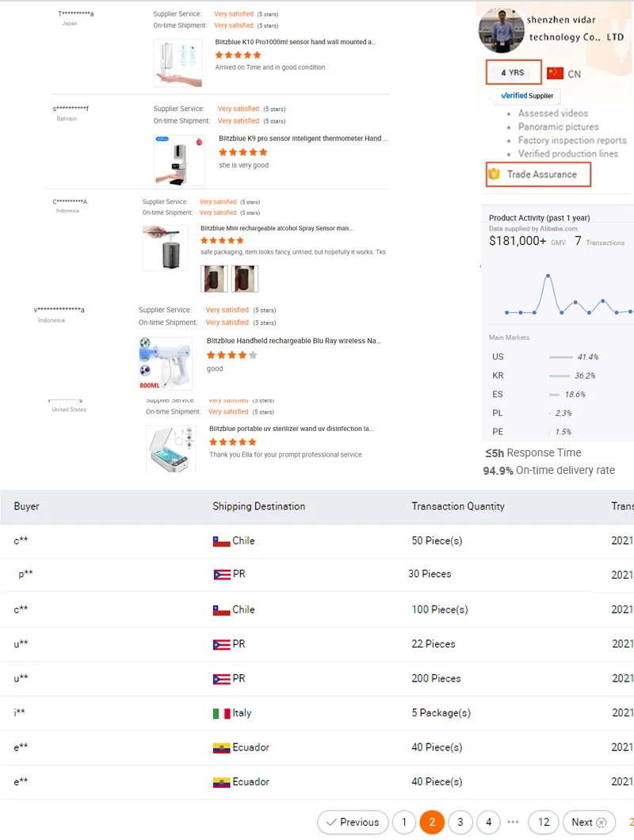The image size is (634, 840).
Task: Click the PR flag in the 30 Pieces row
Action: point(222,575)
